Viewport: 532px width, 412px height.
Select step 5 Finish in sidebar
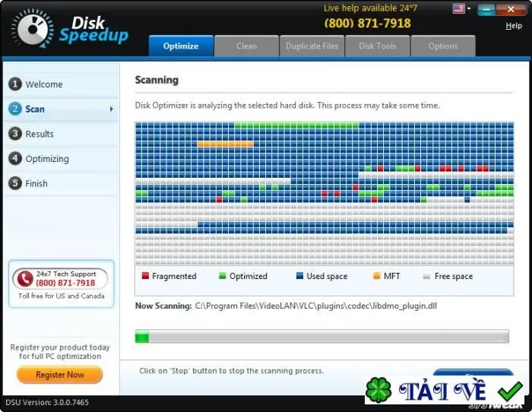point(61,183)
